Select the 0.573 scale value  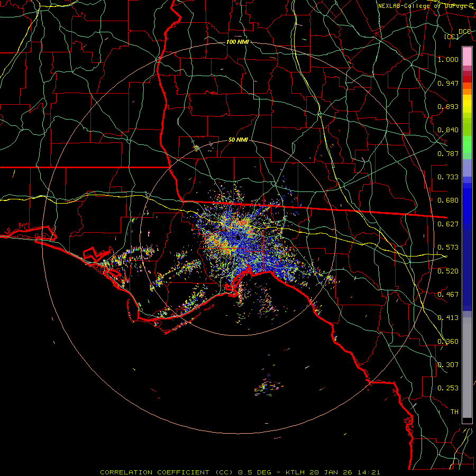(x=448, y=248)
